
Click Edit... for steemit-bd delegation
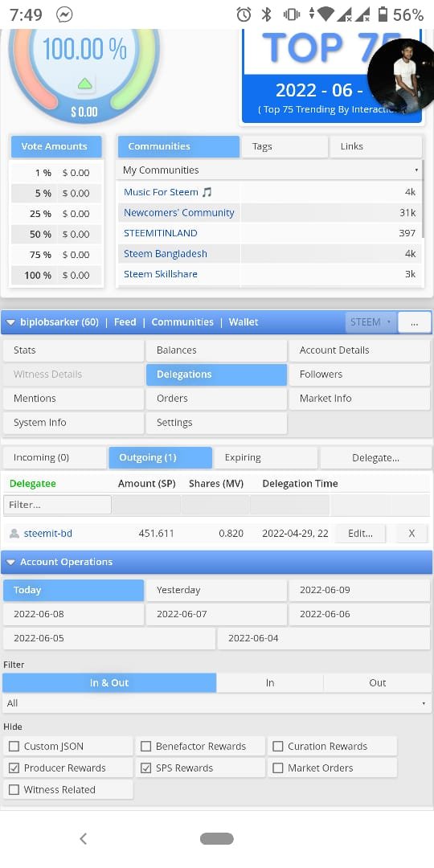click(x=360, y=534)
